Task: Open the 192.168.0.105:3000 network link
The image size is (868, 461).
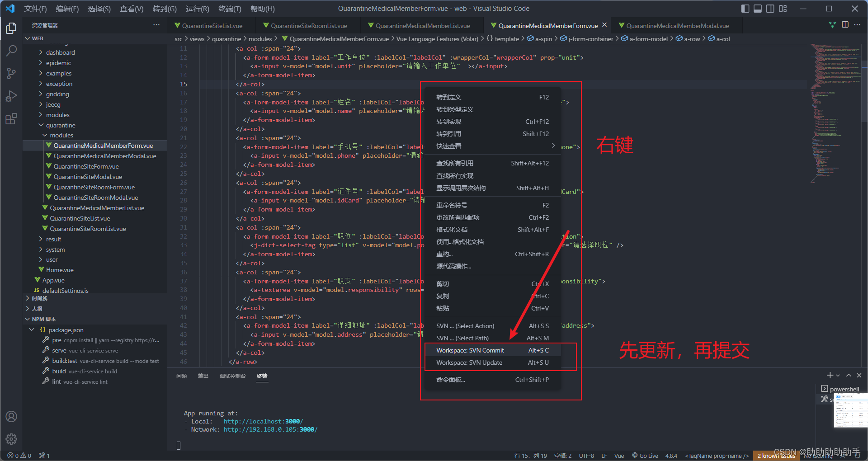Action: click(270, 429)
